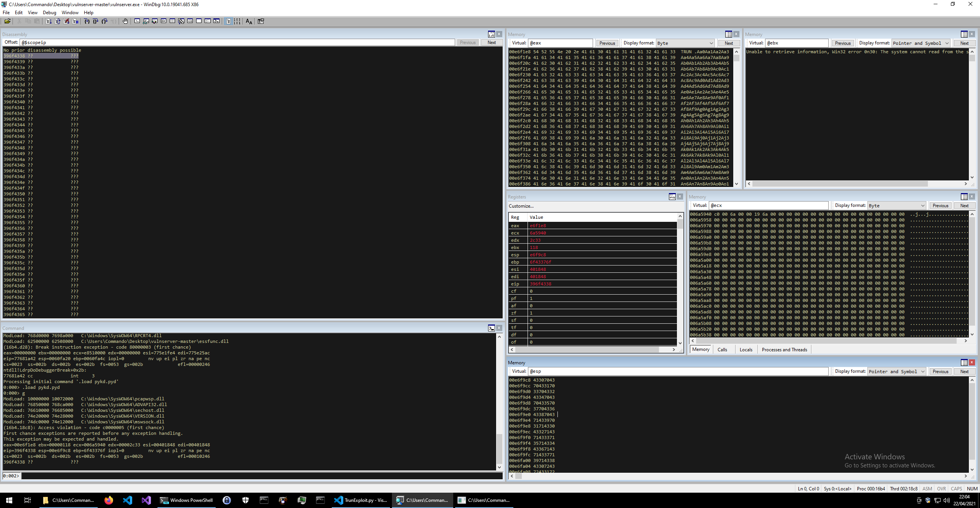Click the Restart debugging toolbar icon

57,21
